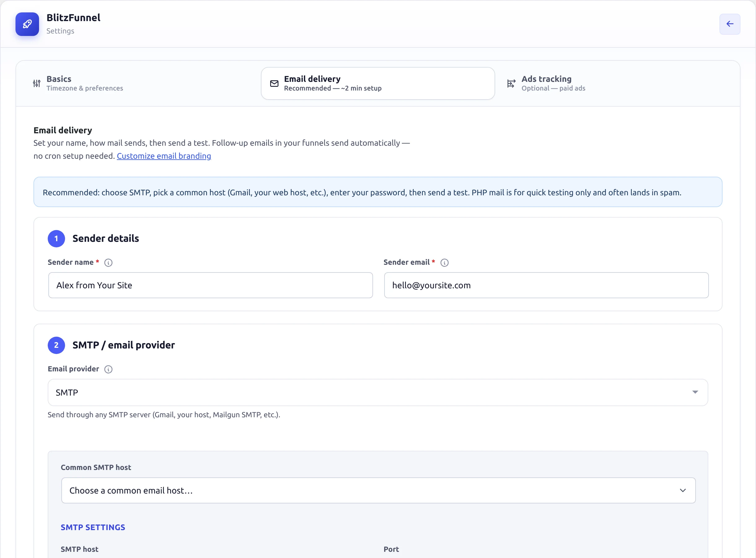
Task: Click the 'Send through any SMTP server' hint
Action: [x=164, y=414]
